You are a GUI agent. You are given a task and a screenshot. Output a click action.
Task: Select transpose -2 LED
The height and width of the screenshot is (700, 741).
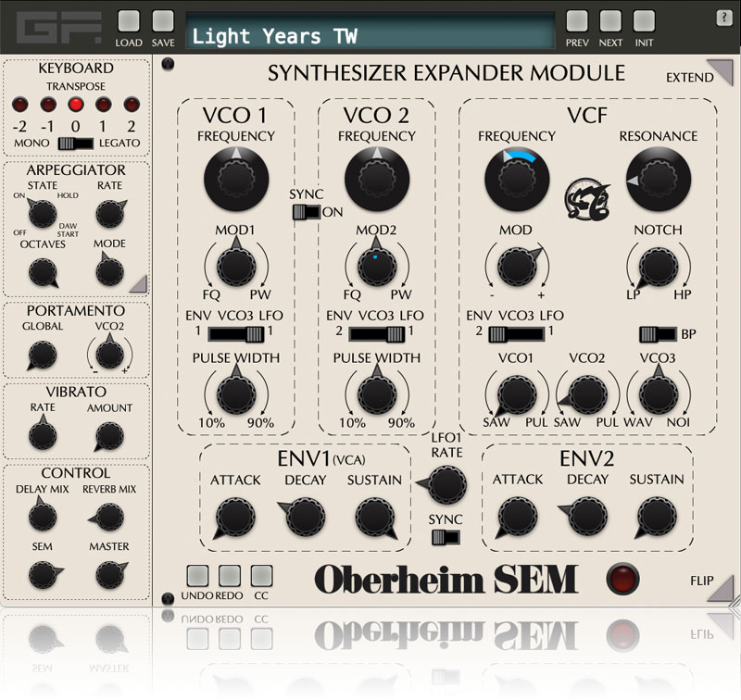(x=20, y=104)
